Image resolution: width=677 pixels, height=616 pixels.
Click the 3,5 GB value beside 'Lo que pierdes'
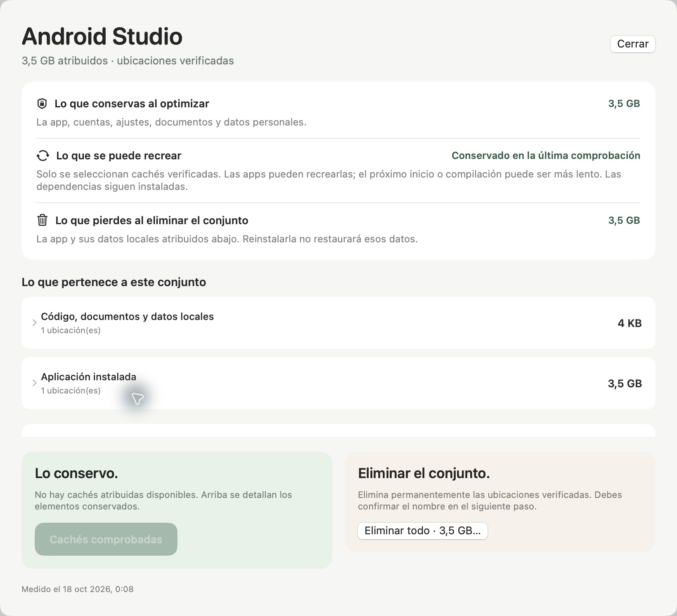(624, 220)
